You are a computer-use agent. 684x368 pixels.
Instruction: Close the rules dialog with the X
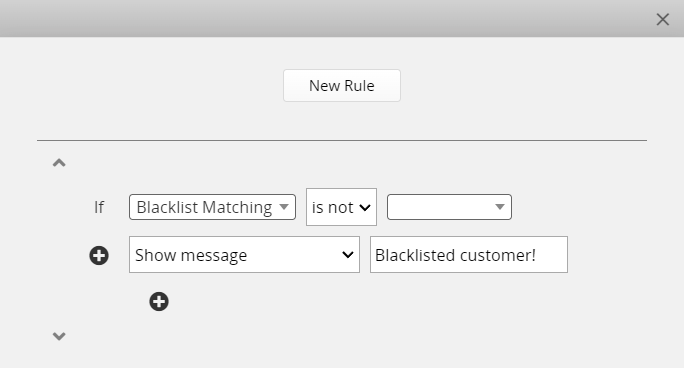click(663, 19)
